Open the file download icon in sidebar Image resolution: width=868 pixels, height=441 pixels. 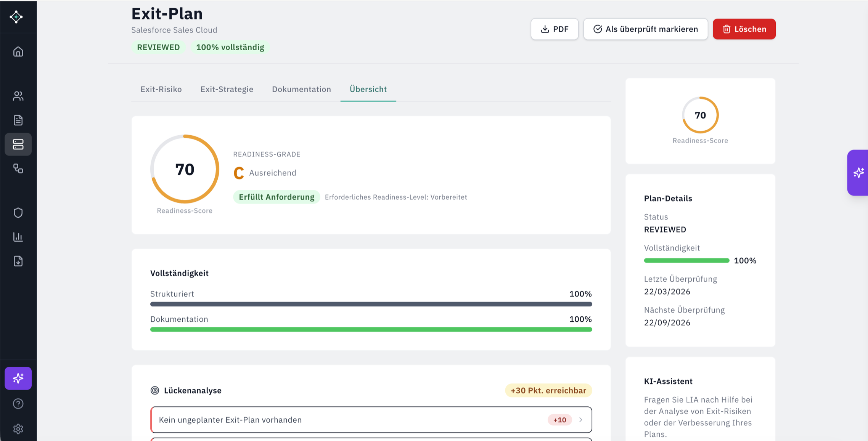pyautogui.click(x=18, y=261)
